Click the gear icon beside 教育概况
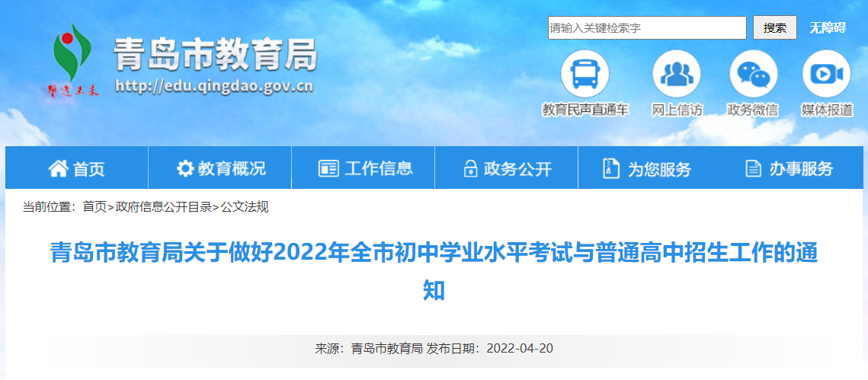 click(x=185, y=168)
